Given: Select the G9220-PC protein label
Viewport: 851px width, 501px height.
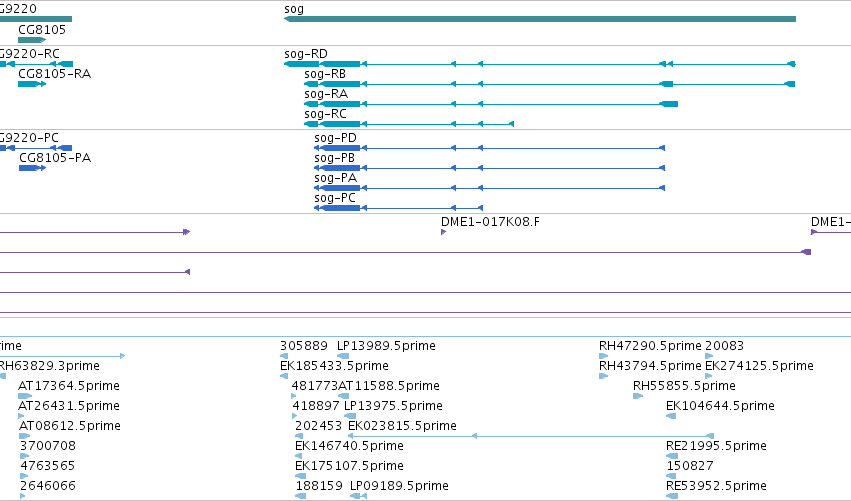Looking at the screenshot, I should [x=29, y=138].
